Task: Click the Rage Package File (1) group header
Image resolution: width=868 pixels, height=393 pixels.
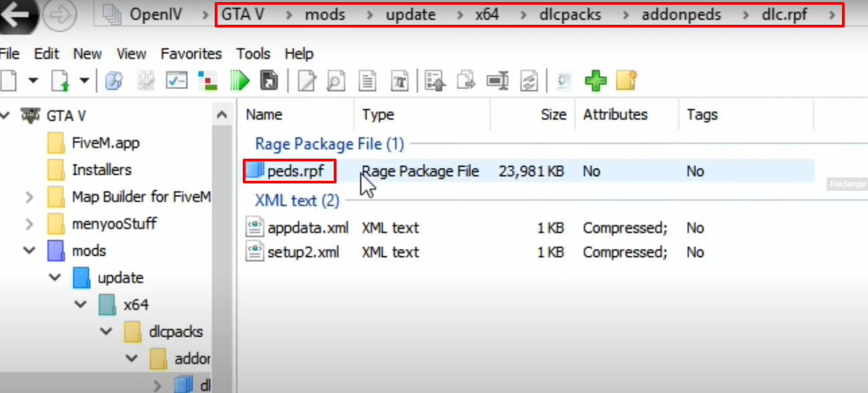Action: 330,144
